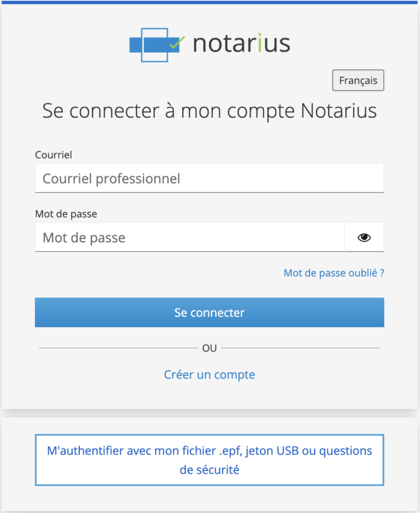Image resolution: width=420 pixels, height=513 pixels.
Task: Start account creation via Créer un compte
Action: (x=209, y=374)
